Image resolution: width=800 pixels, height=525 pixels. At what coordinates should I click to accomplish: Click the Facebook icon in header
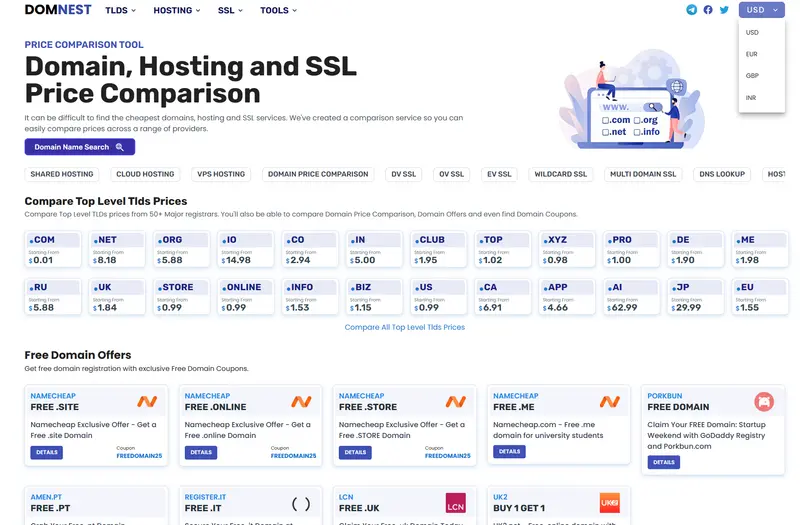(708, 10)
